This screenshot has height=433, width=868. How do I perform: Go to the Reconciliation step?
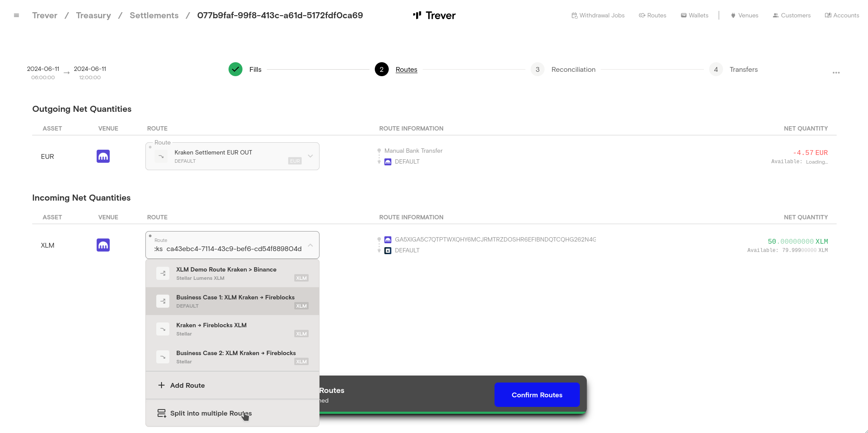point(573,70)
